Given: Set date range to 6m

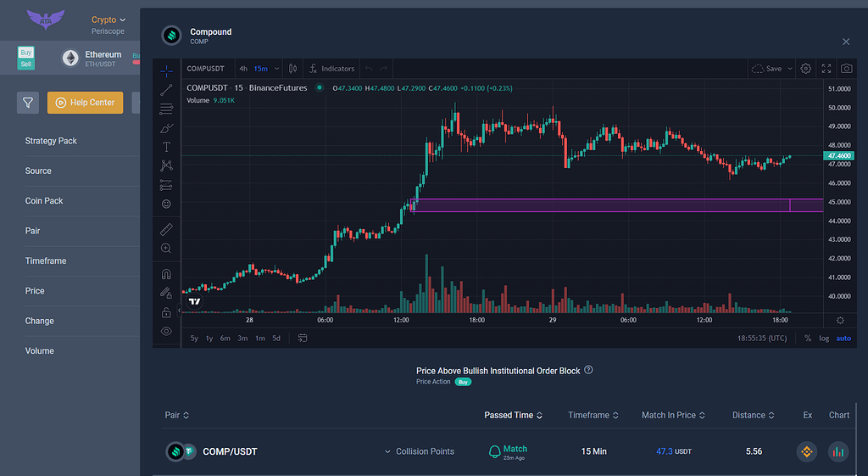Looking at the screenshot, I should [225, 338].
